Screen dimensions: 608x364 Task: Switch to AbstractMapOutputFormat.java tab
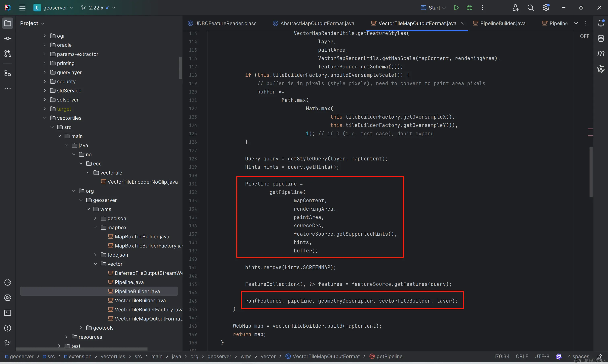(x=314, y=23)
